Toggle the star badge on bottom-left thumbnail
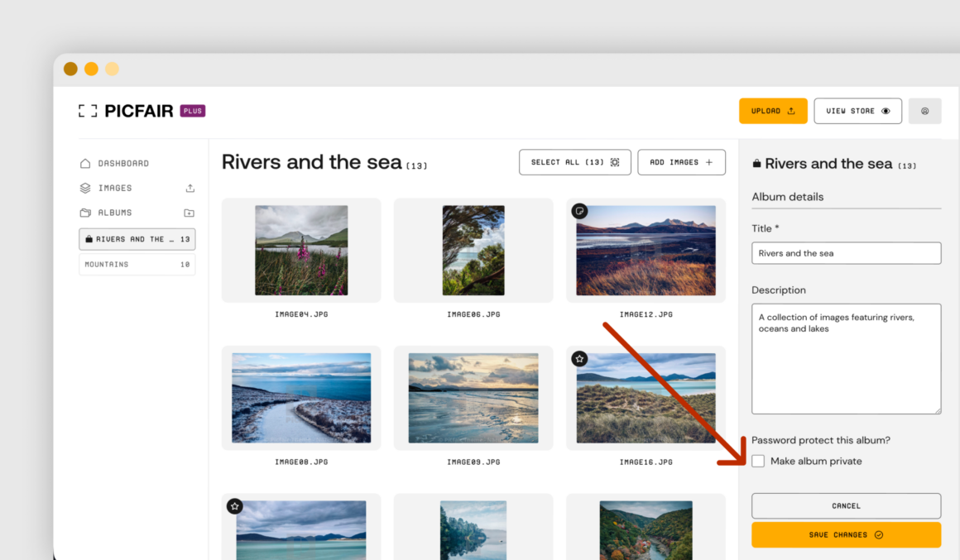This screenshot has height=560, width=960. click(x=234, y=506)
